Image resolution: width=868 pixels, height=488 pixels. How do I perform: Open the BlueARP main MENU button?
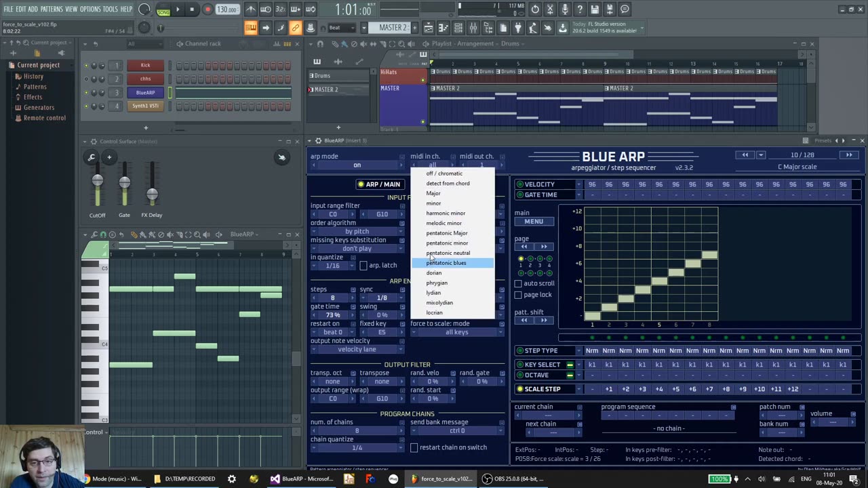(534, 222)
